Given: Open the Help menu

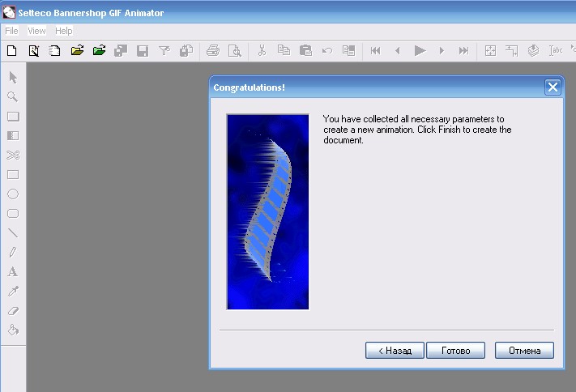Looking at the screenshot, I should click(x=63, y=31).
